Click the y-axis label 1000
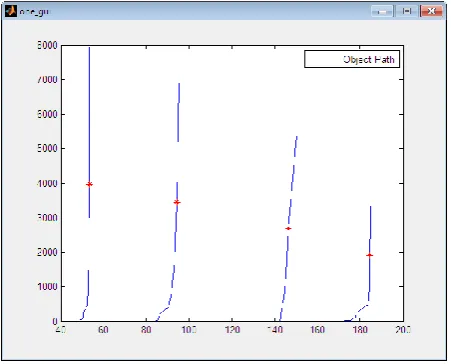Viewport: 451px width, 364px height. pyautogui.click(x=47, y=286)
